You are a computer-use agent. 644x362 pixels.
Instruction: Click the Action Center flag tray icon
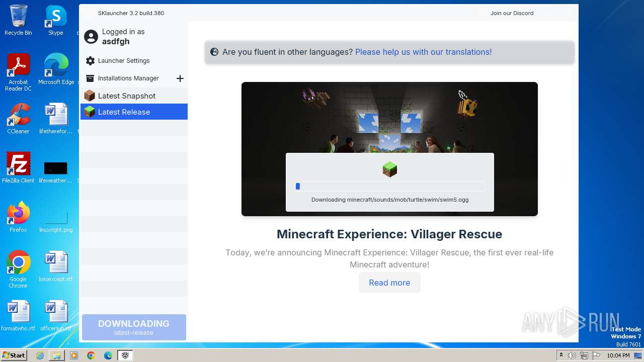(x=596, y=355)
